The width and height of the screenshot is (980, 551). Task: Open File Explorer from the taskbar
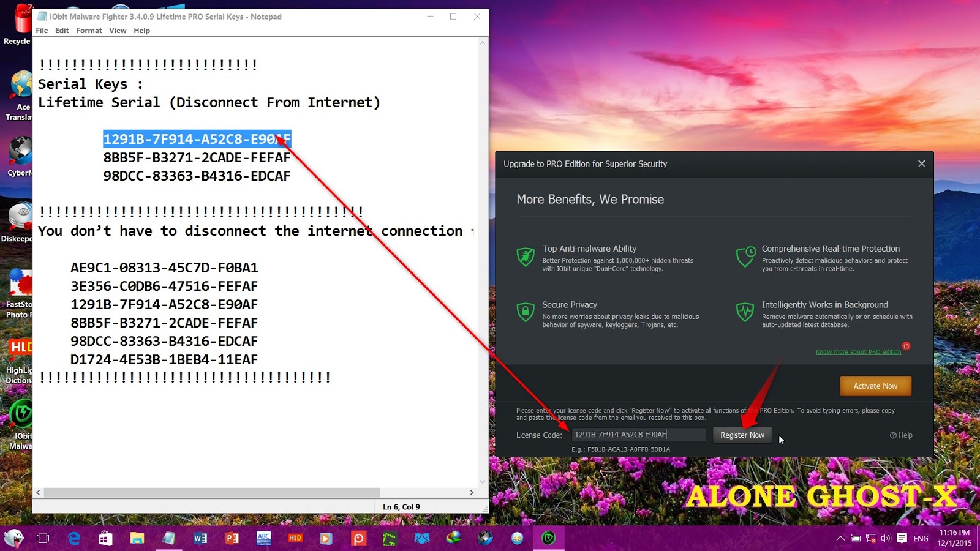pyautogui.click(x=137, y=538)
